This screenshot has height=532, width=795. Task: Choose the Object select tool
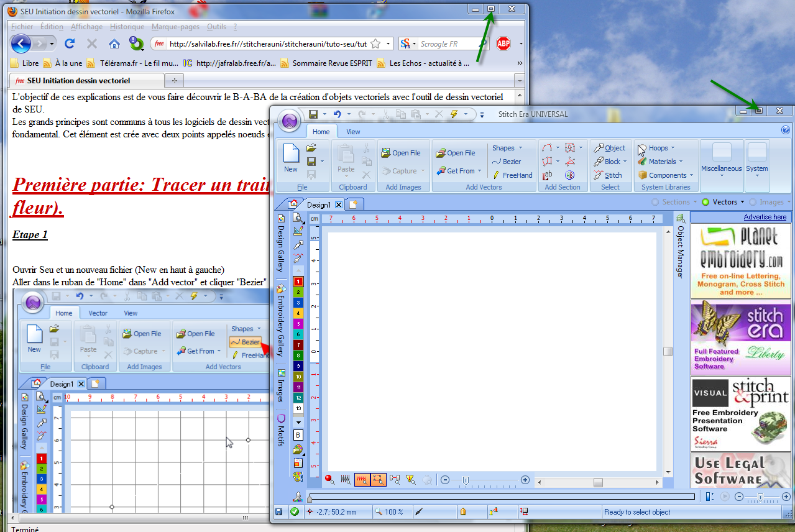pos(609,148)
